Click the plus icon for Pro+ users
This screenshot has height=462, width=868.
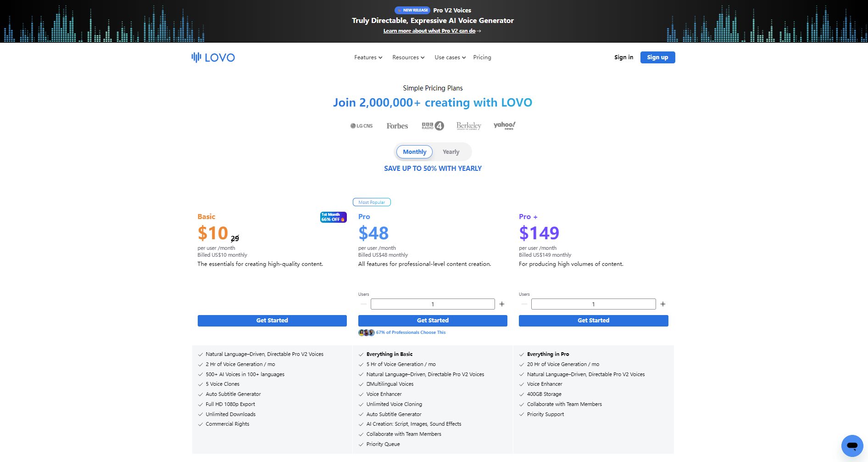(x=662, y=304)
